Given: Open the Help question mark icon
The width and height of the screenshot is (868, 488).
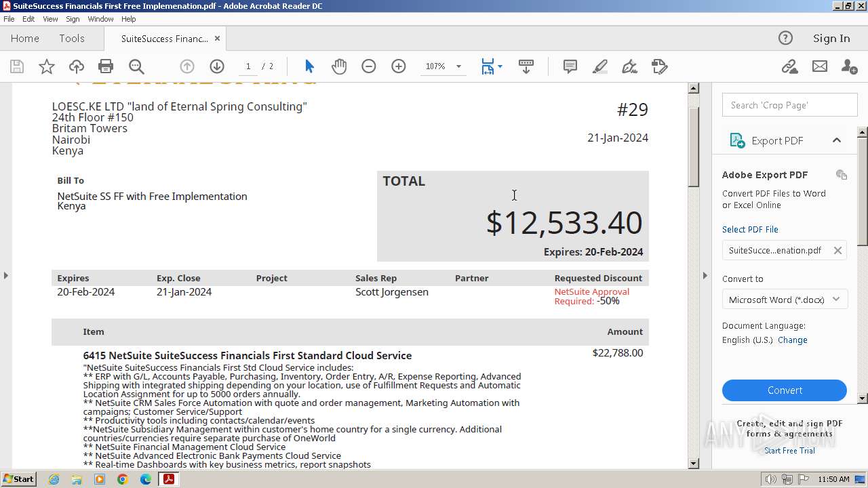Looking at the screenshot, I should coord(785,38).
